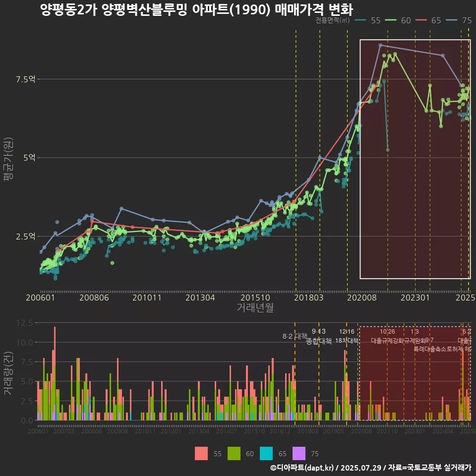This screenshot has height=476, width=476.
Task: Click the 거래년월 x-axis title
Action: (x=255, y=307)
